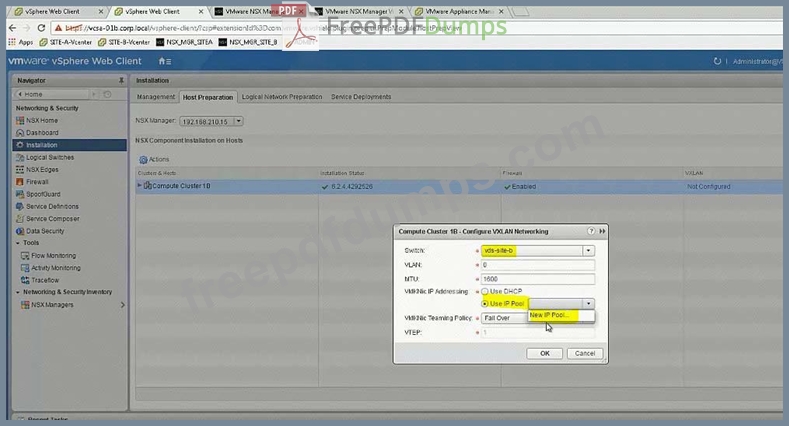Open NSX Managers inventory icon
Viewport: 789px width, 426px height.
[25, 305]
